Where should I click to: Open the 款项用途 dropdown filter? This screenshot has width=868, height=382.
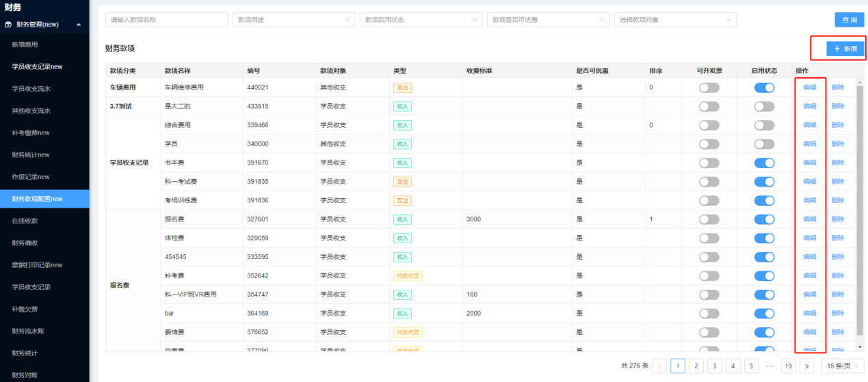point(293,20)
